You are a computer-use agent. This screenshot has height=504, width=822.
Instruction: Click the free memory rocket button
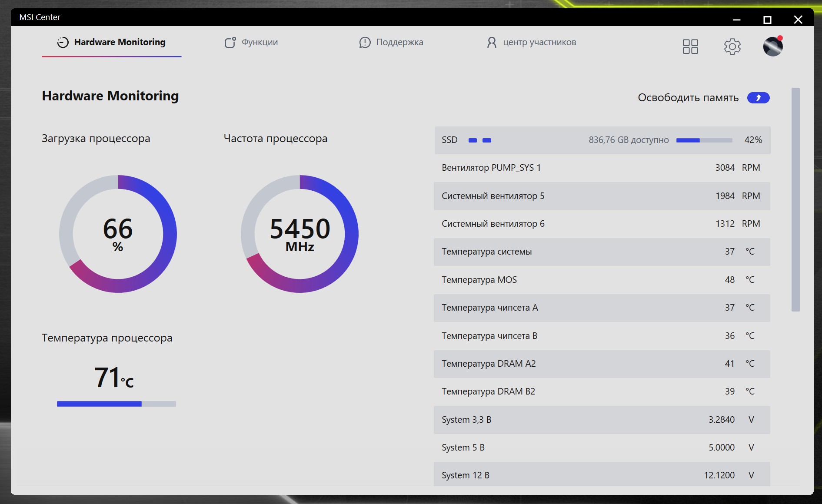point(759,98)
